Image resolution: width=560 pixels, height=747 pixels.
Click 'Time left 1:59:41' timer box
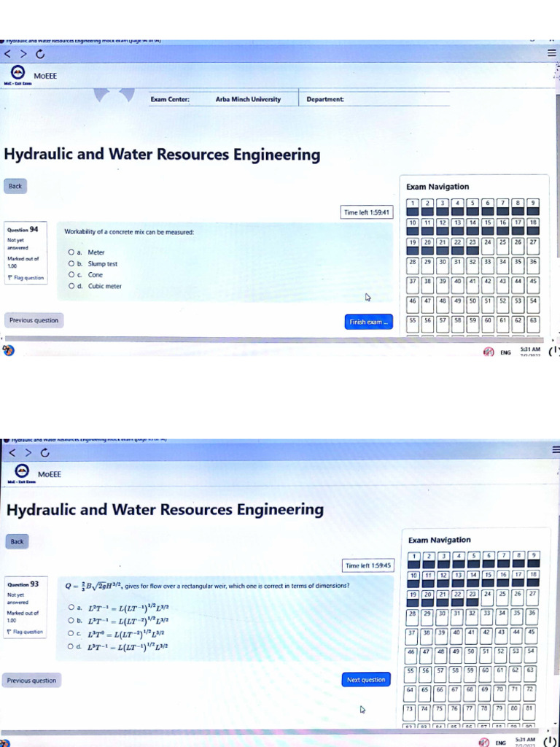tap(367, 212)
